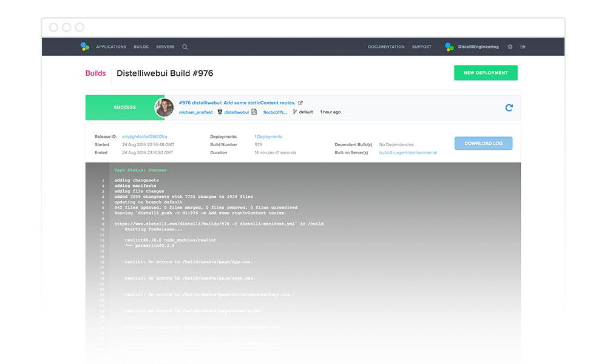Click the green SUCCESS status banner

[124, 107]
